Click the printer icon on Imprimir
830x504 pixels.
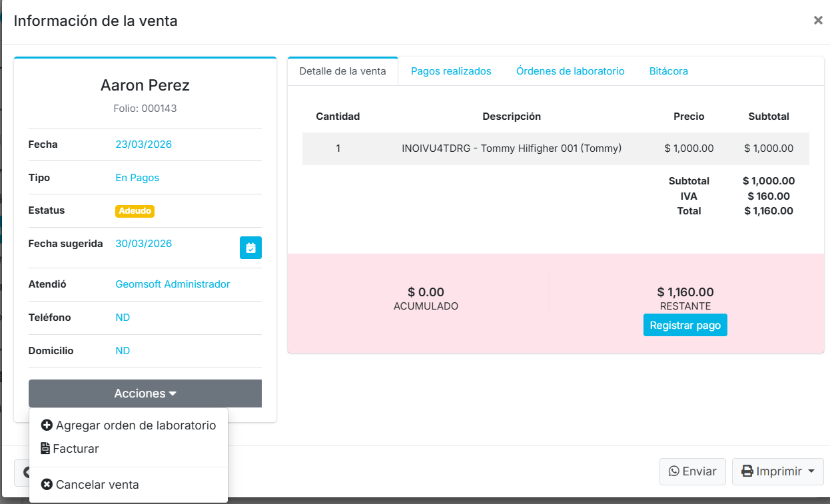pos(747,471)
